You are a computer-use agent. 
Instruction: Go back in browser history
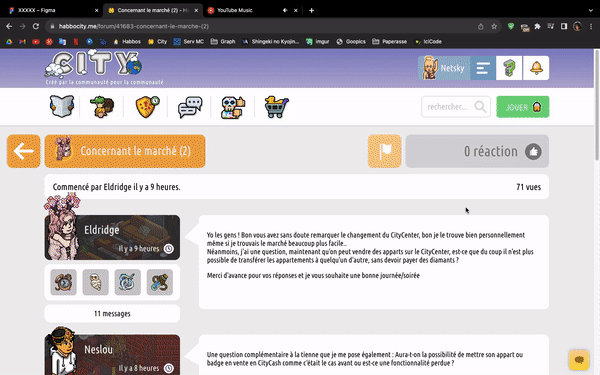coord(9,26)
